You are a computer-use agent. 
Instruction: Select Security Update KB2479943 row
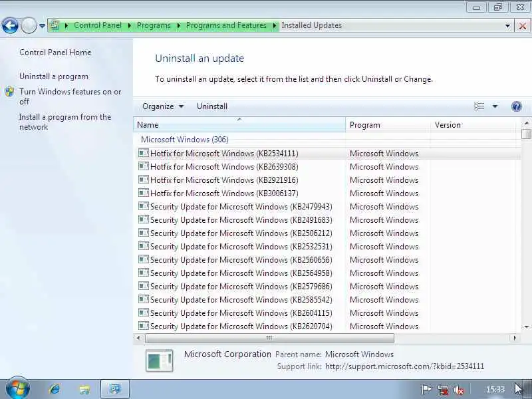point(327,206)
